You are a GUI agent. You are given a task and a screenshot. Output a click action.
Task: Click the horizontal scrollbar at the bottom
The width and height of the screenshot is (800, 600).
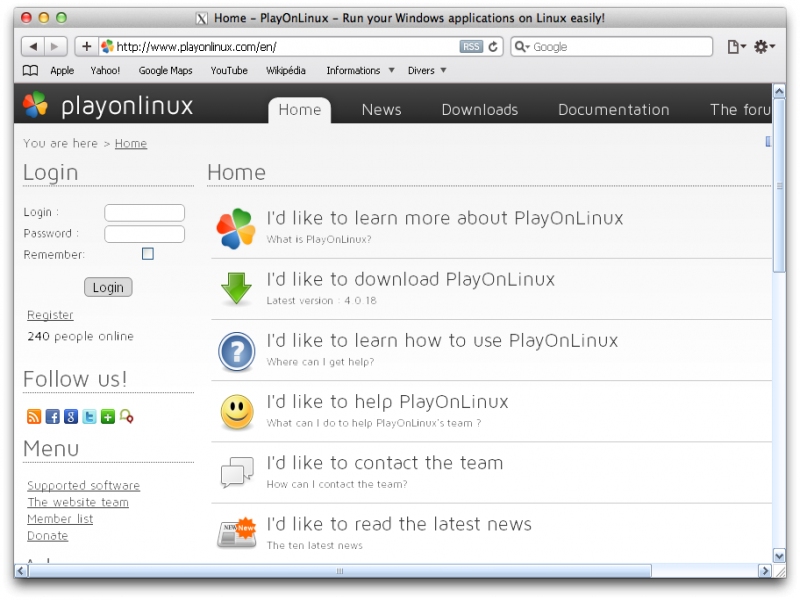340,571
